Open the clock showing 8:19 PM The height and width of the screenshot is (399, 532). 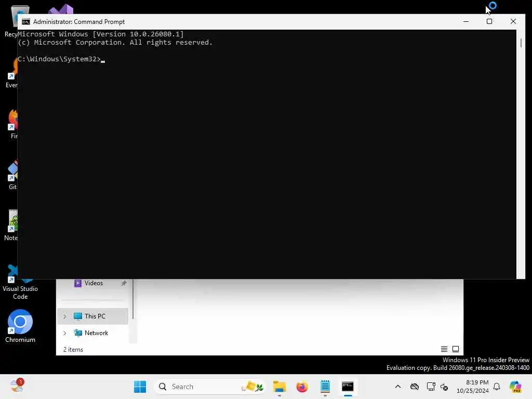click(x=473, y=387)
